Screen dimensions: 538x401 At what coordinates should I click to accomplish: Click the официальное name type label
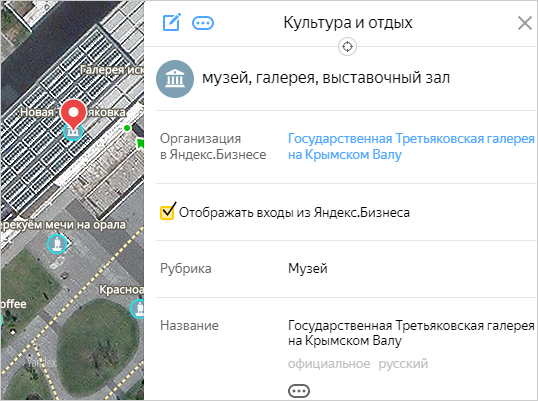click(x=329, y=364)
